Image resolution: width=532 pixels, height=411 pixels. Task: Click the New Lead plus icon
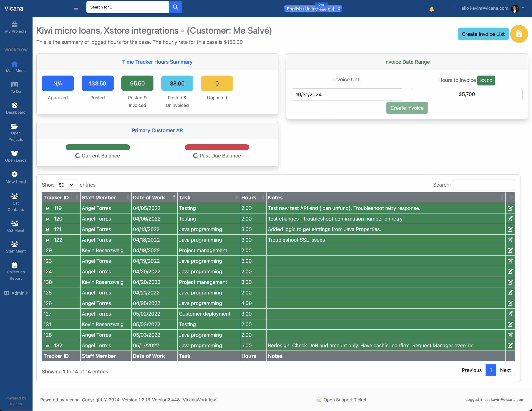(x=15, y=174)
